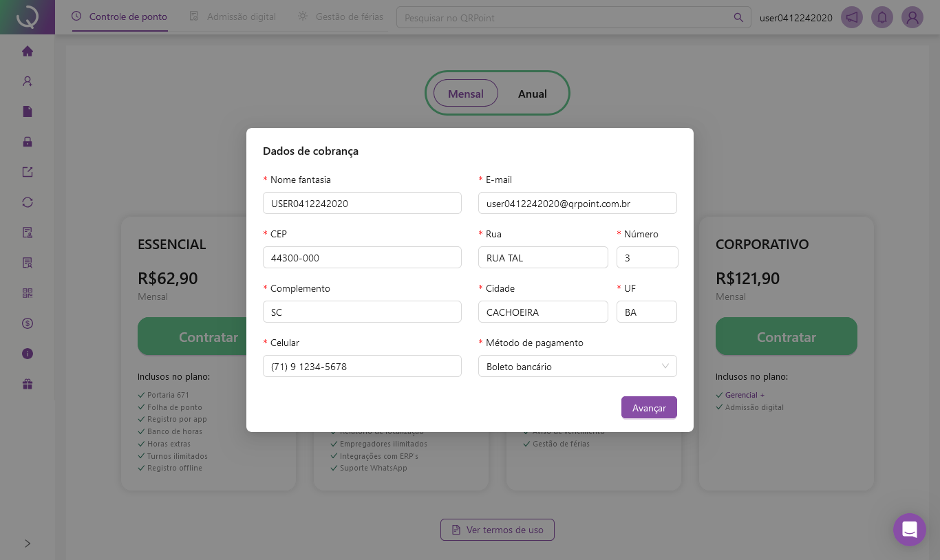The image size is (940, 560).
Task: Click the gift icon in sidebar
Action: coord(28,384)
